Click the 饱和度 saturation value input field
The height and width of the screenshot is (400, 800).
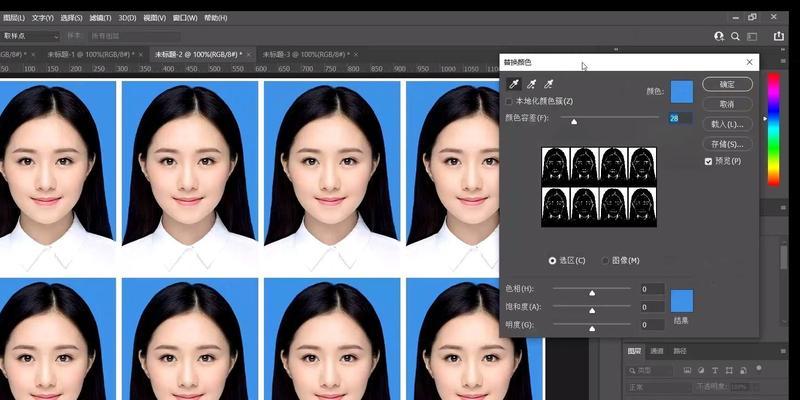point(653,307)
